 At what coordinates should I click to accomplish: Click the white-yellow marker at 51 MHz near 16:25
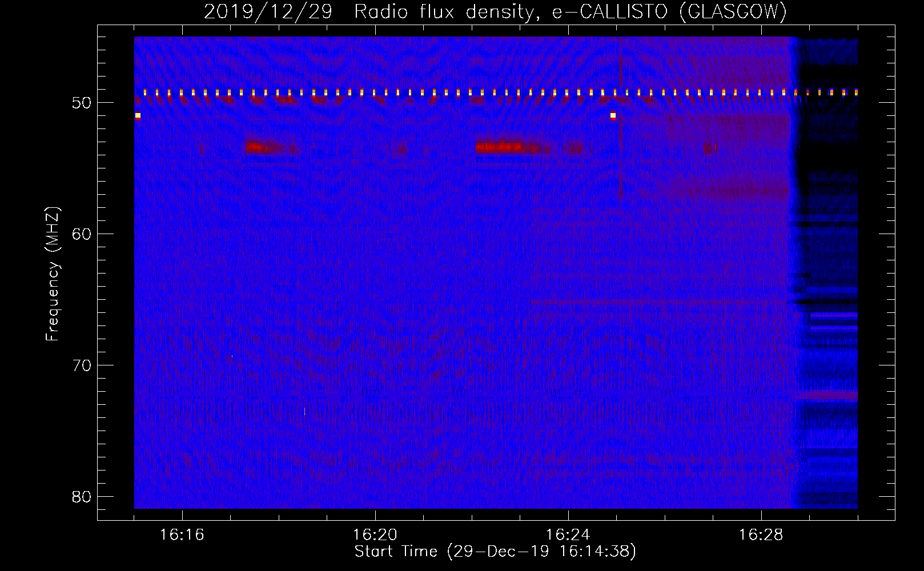point(613,115)
